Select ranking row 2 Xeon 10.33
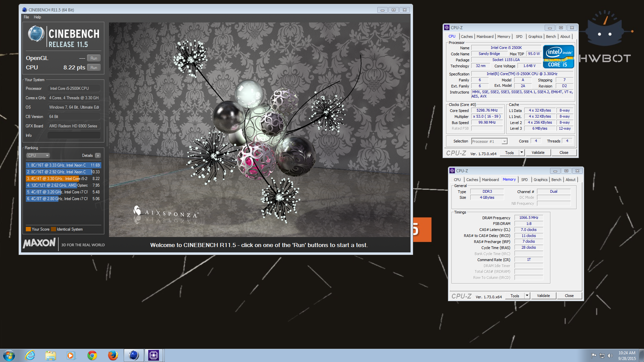This screenshot has width=644, height=362. click(x=63, y=172)
